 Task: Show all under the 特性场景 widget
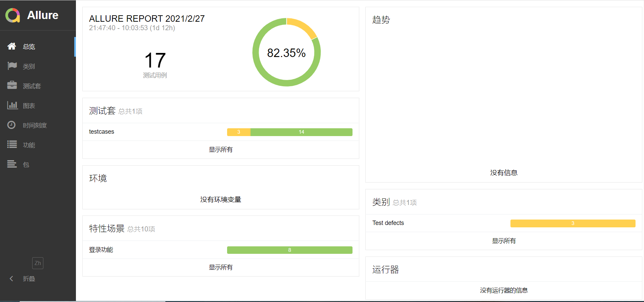(x=221, y=267)
